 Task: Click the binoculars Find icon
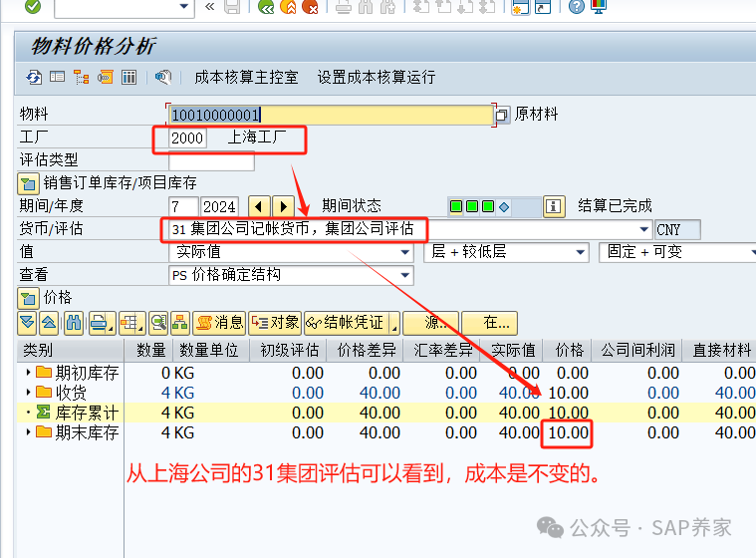tap(74, 323)
